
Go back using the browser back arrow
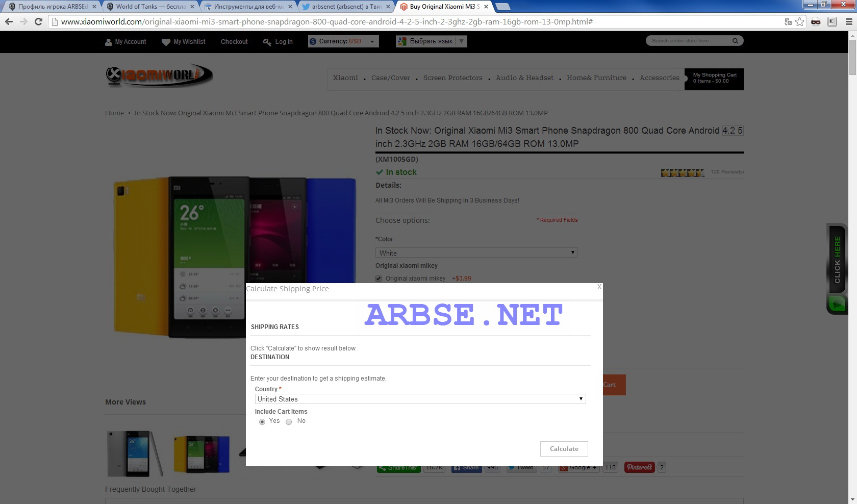[9, 21]
